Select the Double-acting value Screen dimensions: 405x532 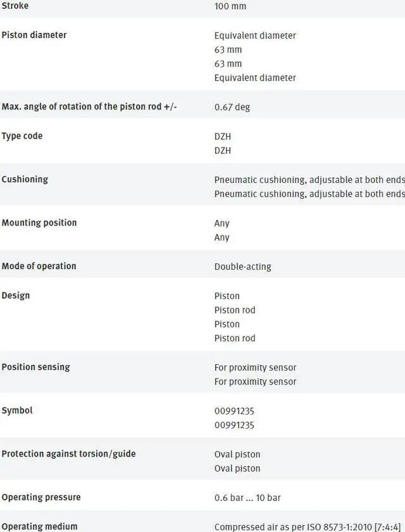click(242, 267)
